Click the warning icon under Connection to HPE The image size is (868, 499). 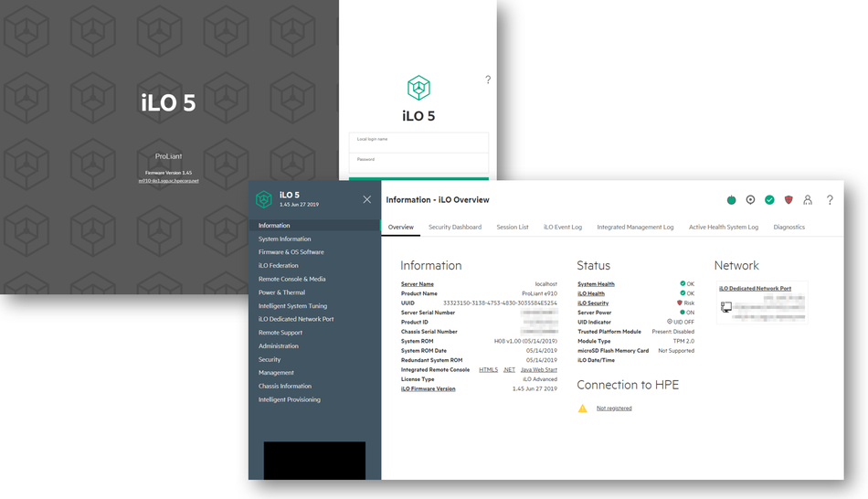[582, 409]
